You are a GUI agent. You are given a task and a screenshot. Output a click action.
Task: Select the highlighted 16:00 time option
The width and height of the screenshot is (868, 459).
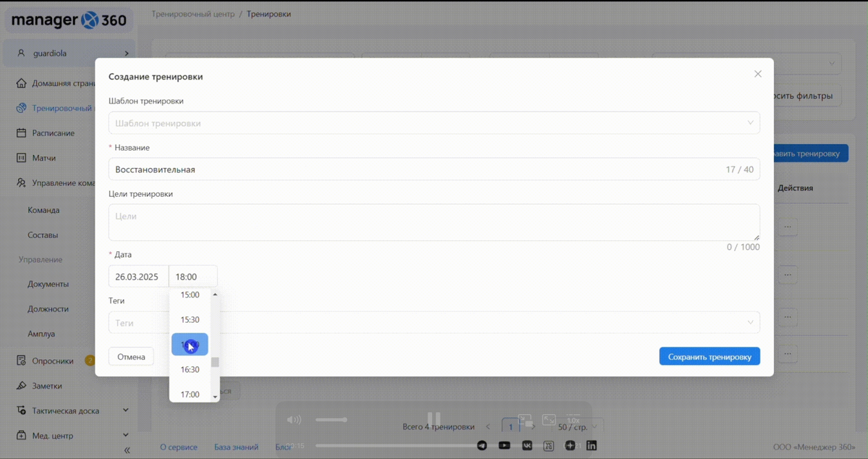pyautogui.click(x=190, y=345)
